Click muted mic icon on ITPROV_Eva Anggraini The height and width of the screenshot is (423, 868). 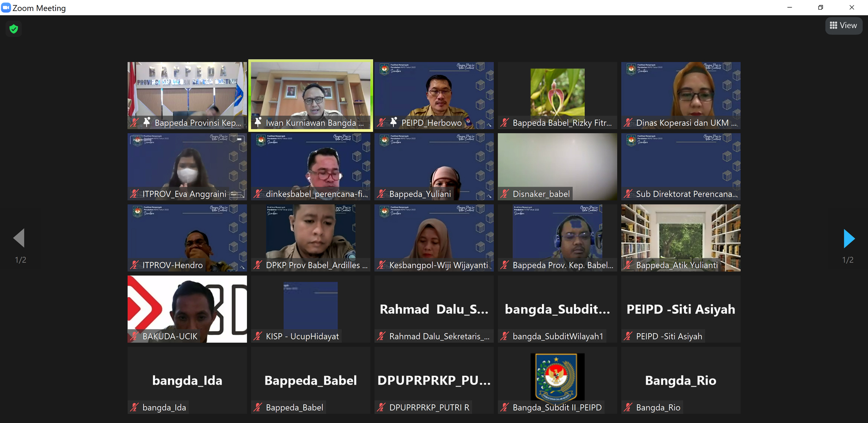tap(135, 193)
